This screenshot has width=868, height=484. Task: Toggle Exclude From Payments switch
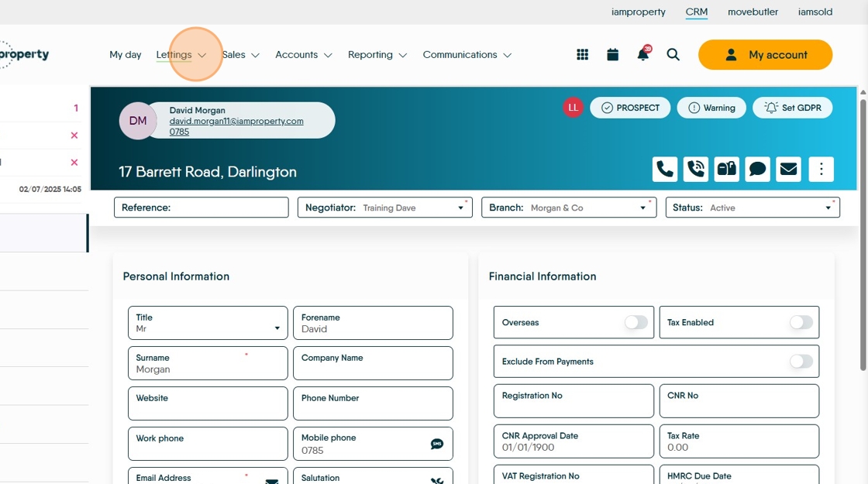[801, 361]
